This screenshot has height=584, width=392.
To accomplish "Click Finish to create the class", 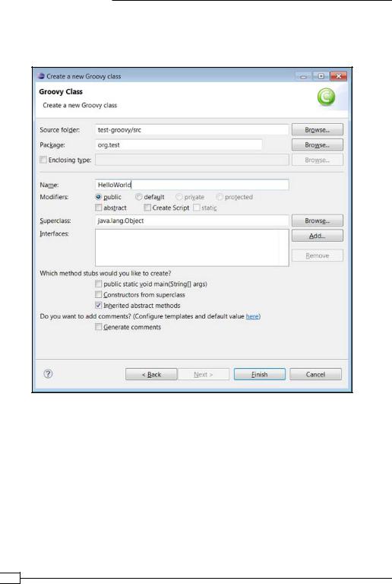I will click(260, 374).
